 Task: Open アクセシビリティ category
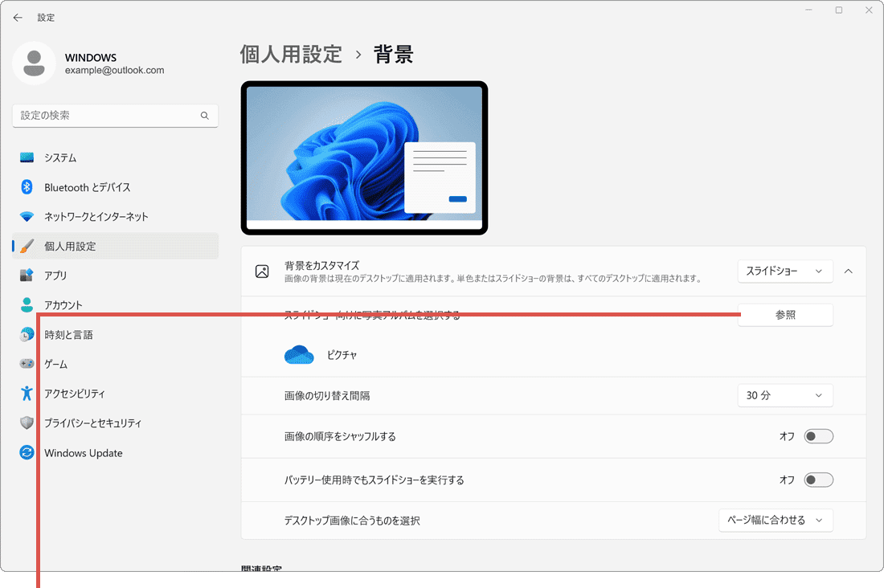click(115, 394)
